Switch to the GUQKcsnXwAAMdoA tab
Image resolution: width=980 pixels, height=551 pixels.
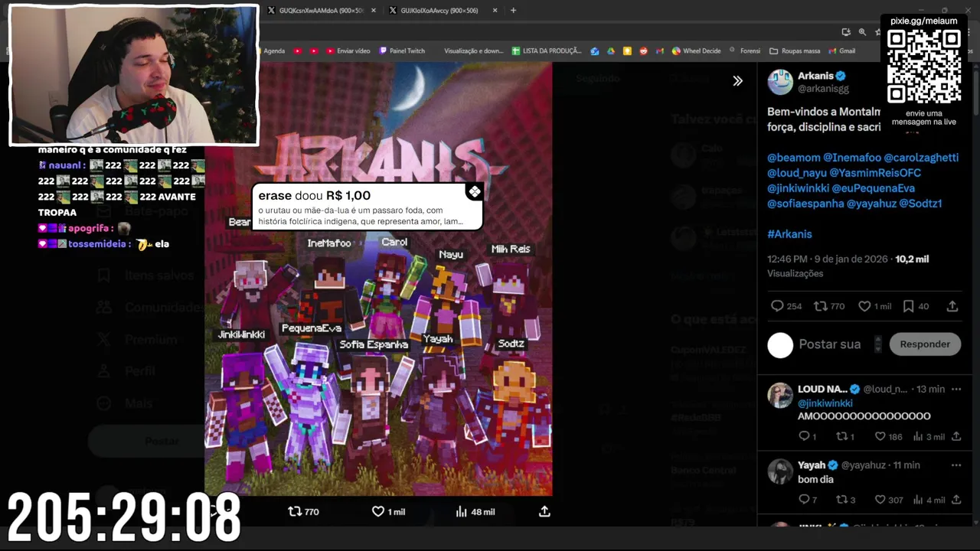click(321, 10)
